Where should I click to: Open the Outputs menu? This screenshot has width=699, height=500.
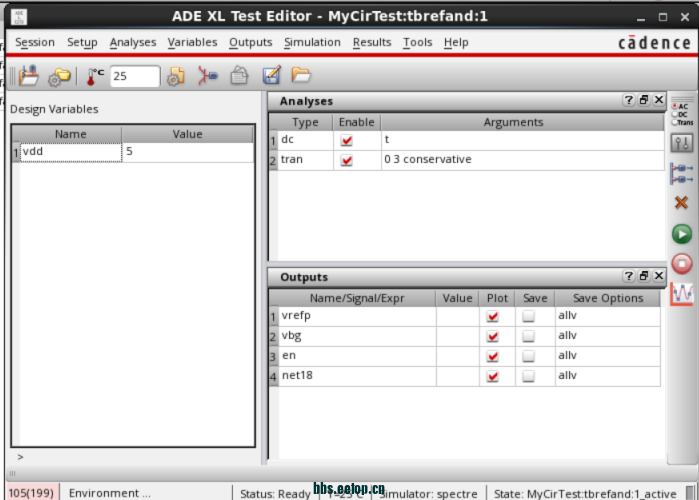[251, 42]
